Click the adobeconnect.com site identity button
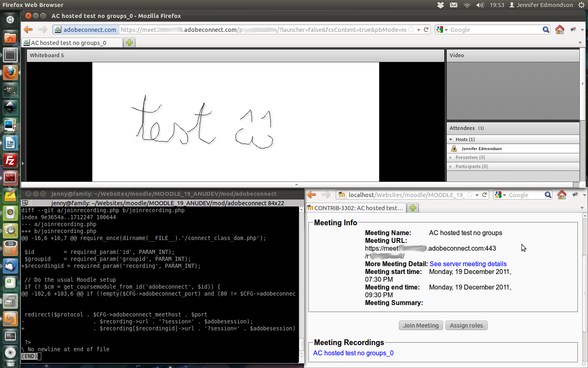Screen dimensions: 588x368 86,29
